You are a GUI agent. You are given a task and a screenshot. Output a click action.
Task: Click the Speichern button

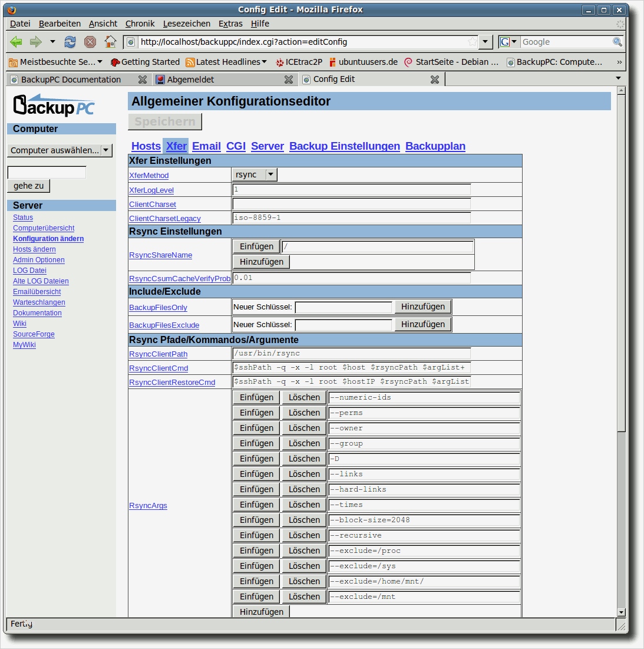(x=164, y=121)
